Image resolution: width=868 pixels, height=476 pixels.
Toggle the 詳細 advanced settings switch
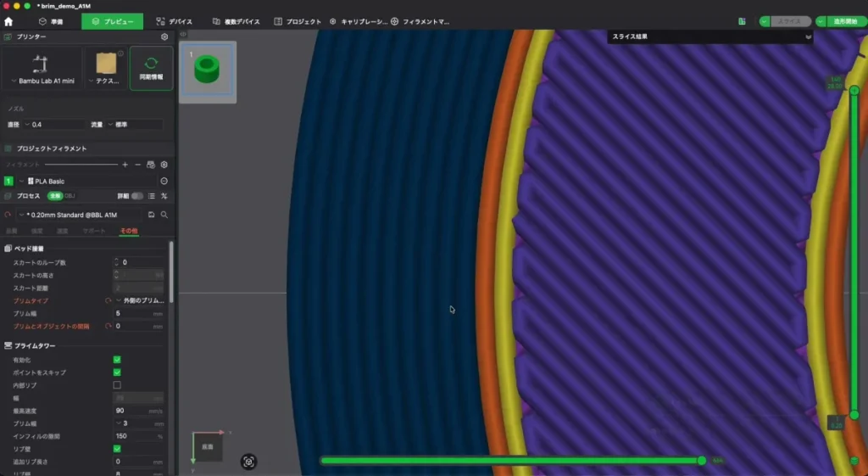[136, 196]
